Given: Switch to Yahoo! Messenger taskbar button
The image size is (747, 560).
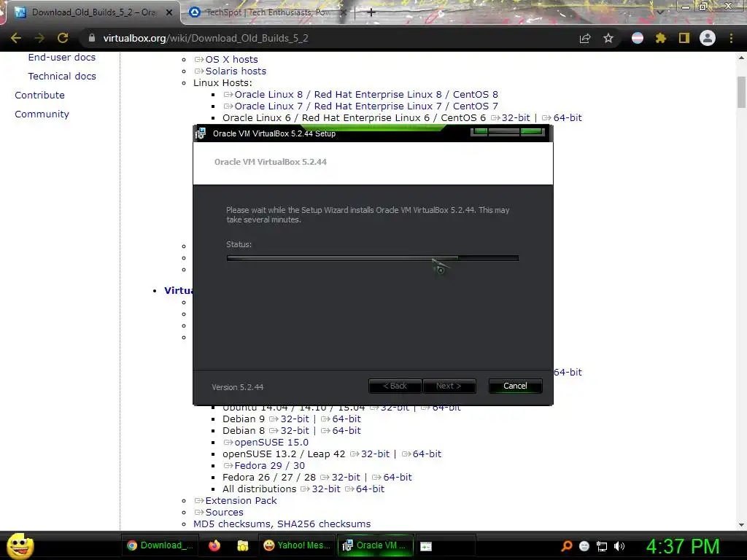Looking at the screenshot, I should 297,545.
